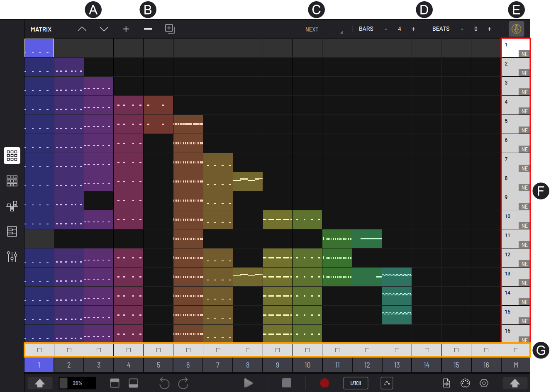Image resolution: width=551 pixels, height=392 pixels.
Task: Click the up chevron in the Matrix toolbar
Action: click(82, 29)
